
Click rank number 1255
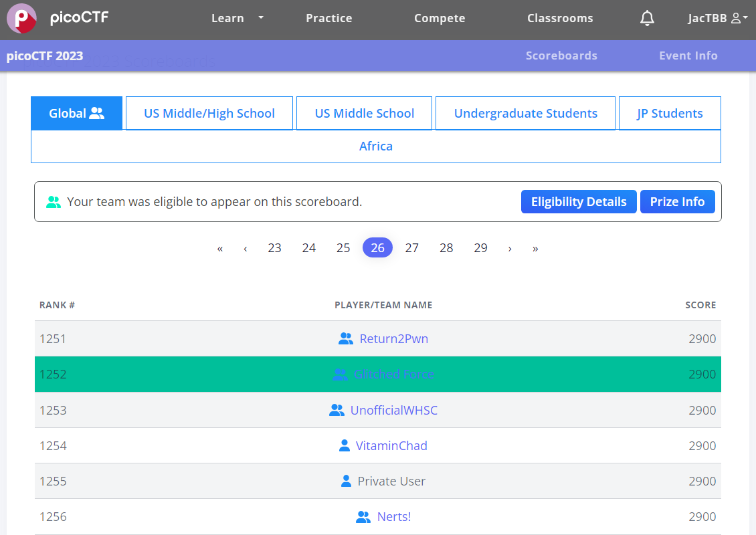coord(53,481)
